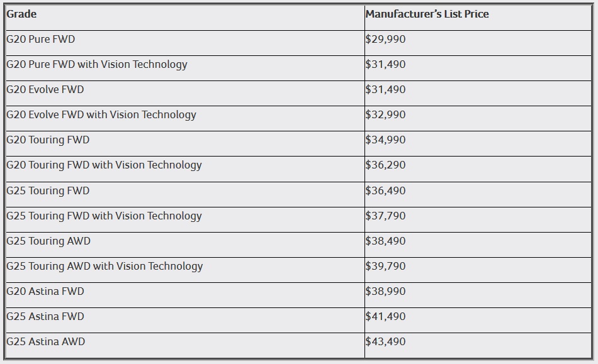Image resolution: width=598 pixels, height=364 pixels.
Task: Select G20 Pure FWD with Vision Technology
Action: [x=97, y=64]
